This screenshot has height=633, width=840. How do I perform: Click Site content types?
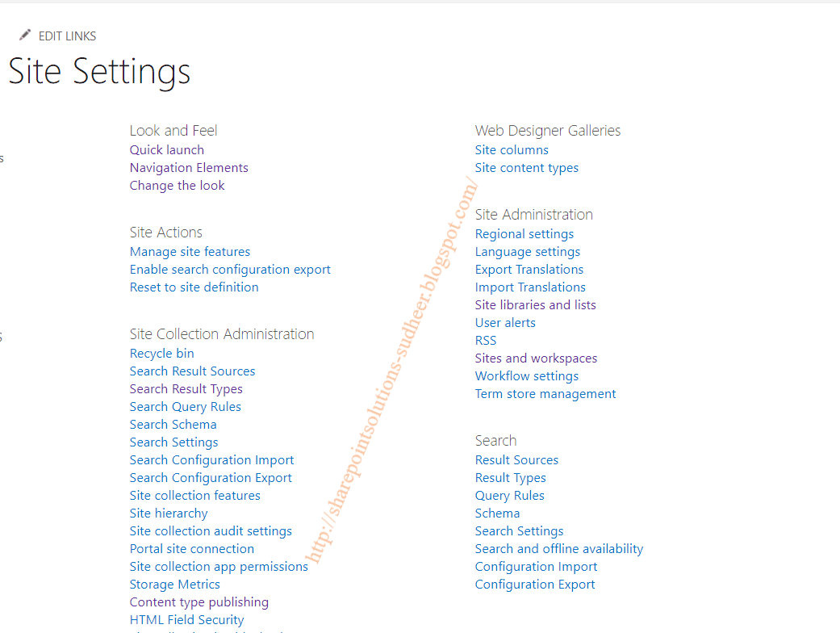click(x=526, y=167)
